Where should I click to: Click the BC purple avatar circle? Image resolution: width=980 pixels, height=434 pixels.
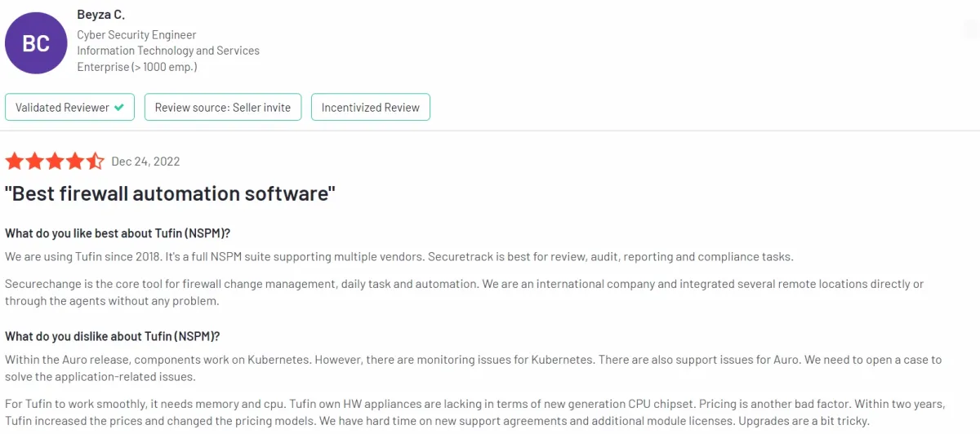tap(36, 43)
